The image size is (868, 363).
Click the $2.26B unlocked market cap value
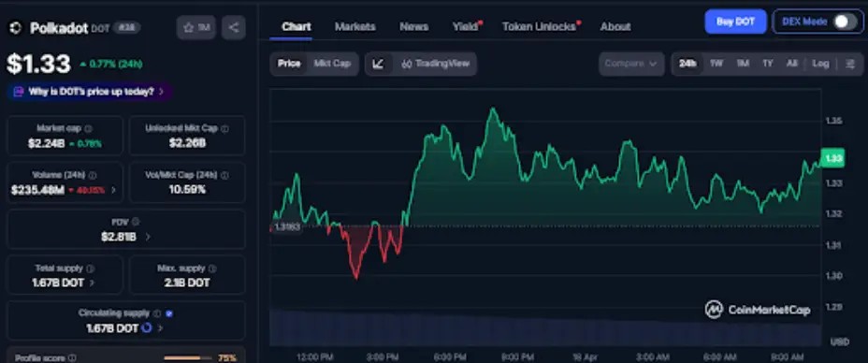[x=187, y=143]
